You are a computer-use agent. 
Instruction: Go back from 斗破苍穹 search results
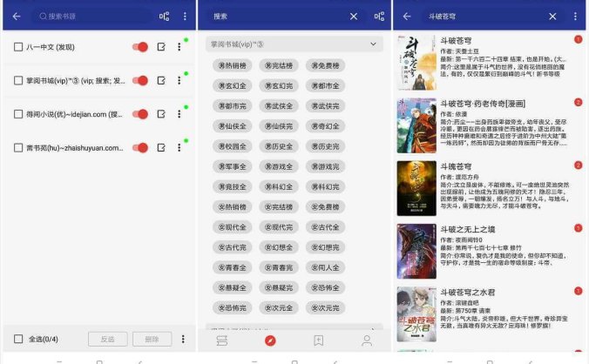coord(407,17)
